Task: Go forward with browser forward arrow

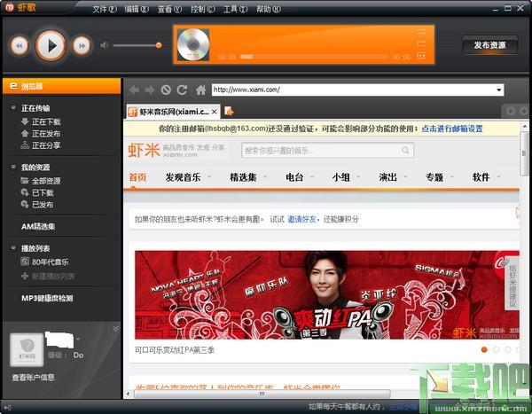Action: pyautogui.click(x=149, y=90)
